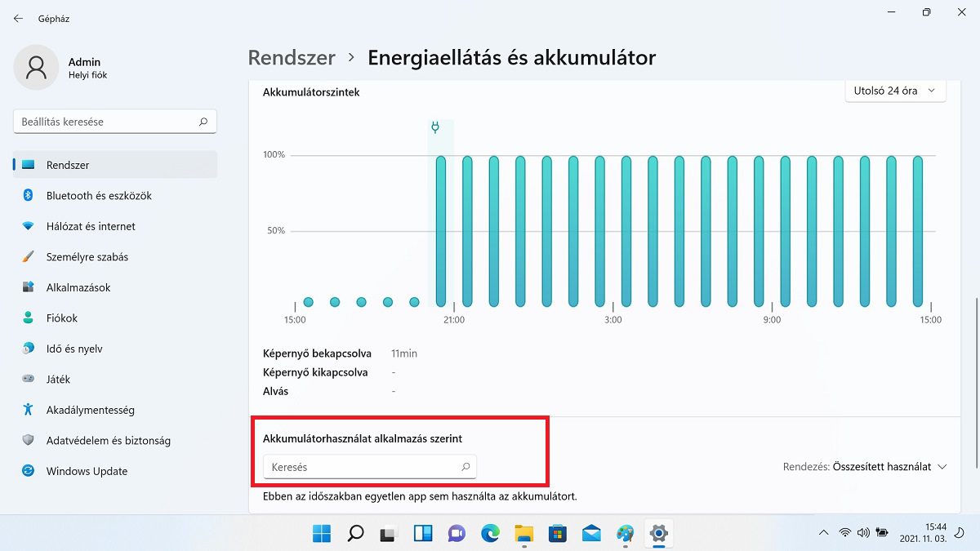Click Rendszer breadcrumb link in header
The image size is (980, 551).
tap(292, 58)
